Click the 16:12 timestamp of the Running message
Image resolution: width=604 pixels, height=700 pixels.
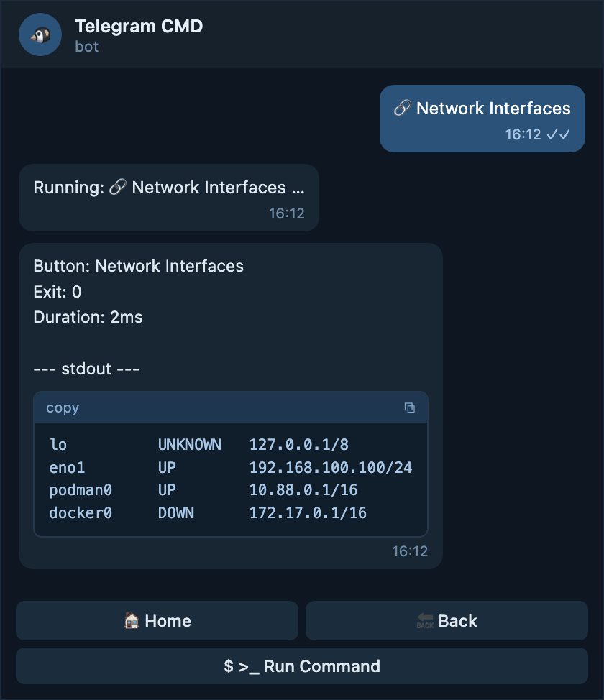[286, 214]
